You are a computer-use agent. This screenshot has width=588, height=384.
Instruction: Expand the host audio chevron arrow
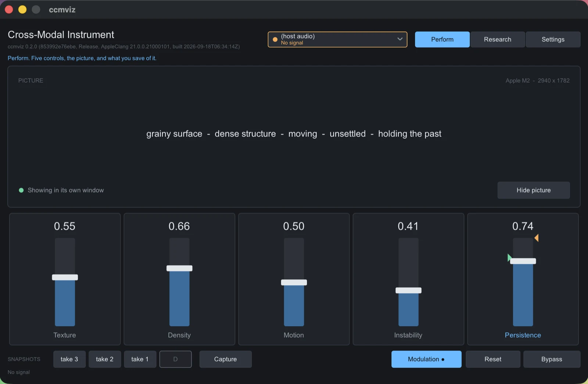tap(400, 39)
